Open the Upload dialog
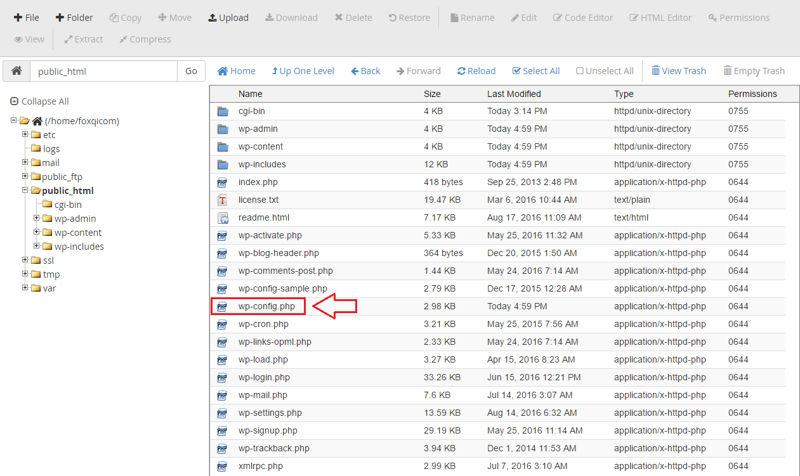Screen dimensions: 800x476 (228, 17)
